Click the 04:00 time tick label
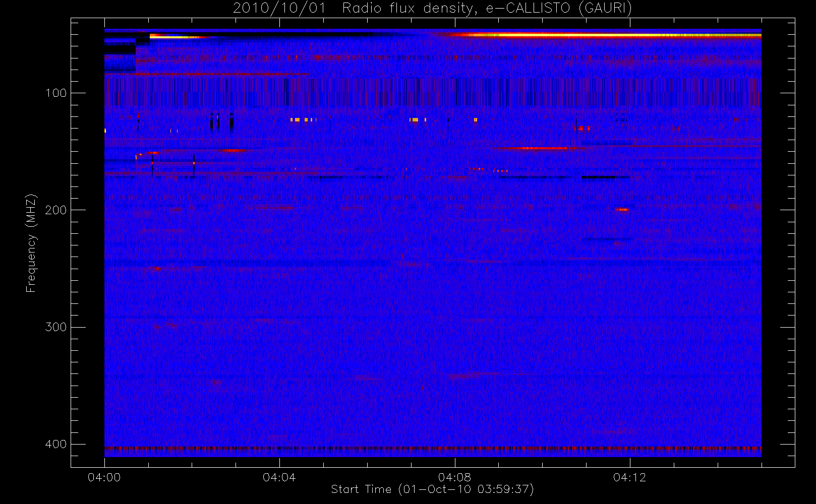816x504 pixels. [104, 477]
